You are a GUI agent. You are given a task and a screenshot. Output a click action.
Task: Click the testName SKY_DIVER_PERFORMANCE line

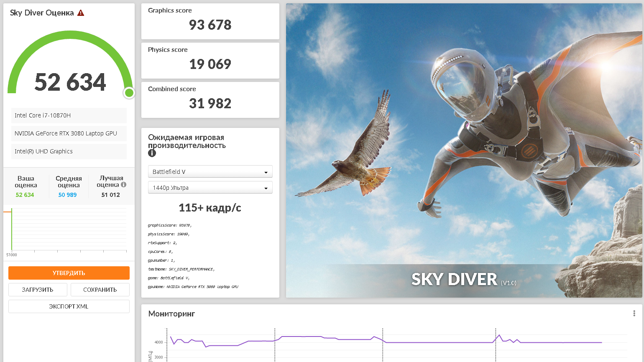[x=181, y=269]
